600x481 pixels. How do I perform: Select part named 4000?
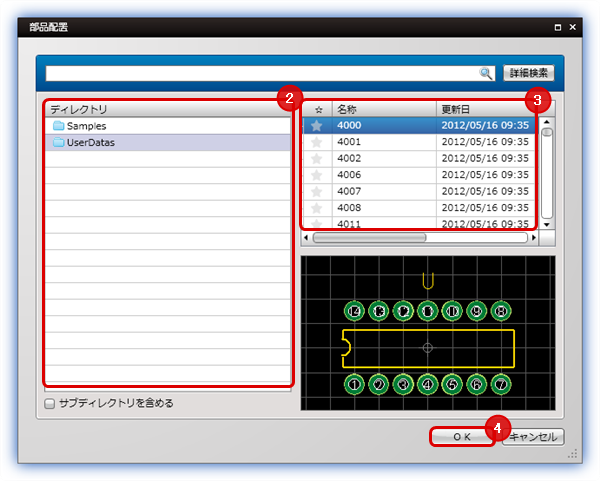point(349,125)
